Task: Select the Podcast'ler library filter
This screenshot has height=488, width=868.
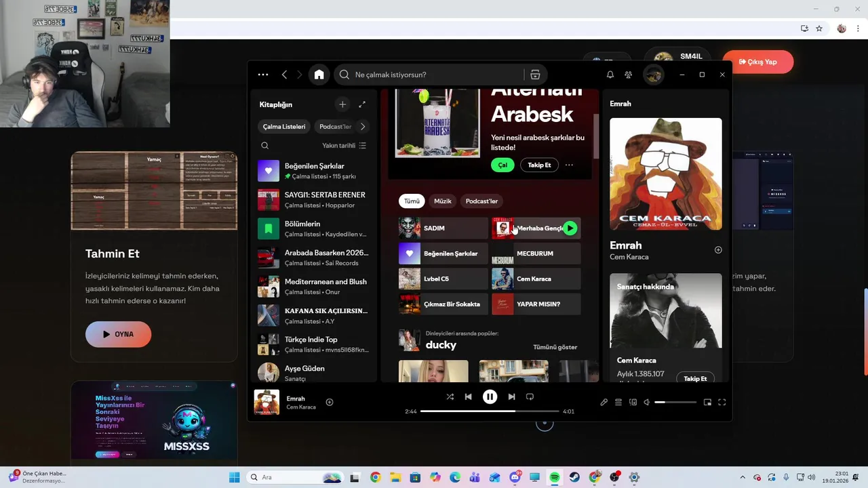Action: point(335,127)
